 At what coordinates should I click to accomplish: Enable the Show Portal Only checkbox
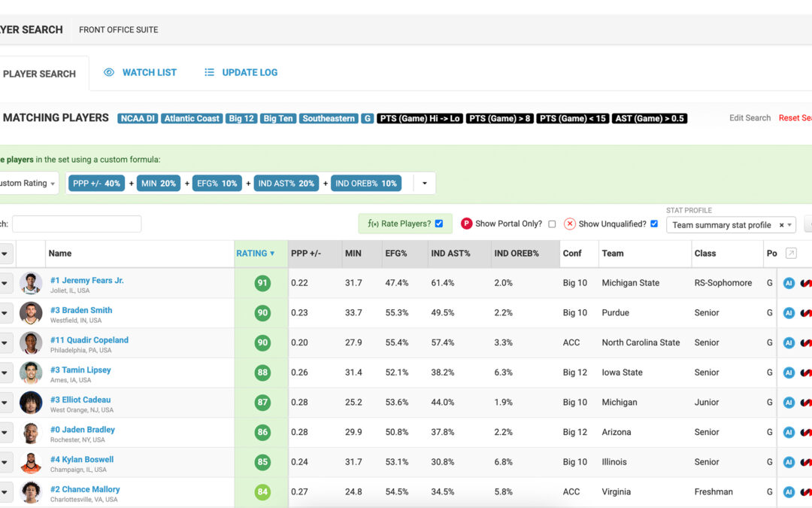(552, 224)
